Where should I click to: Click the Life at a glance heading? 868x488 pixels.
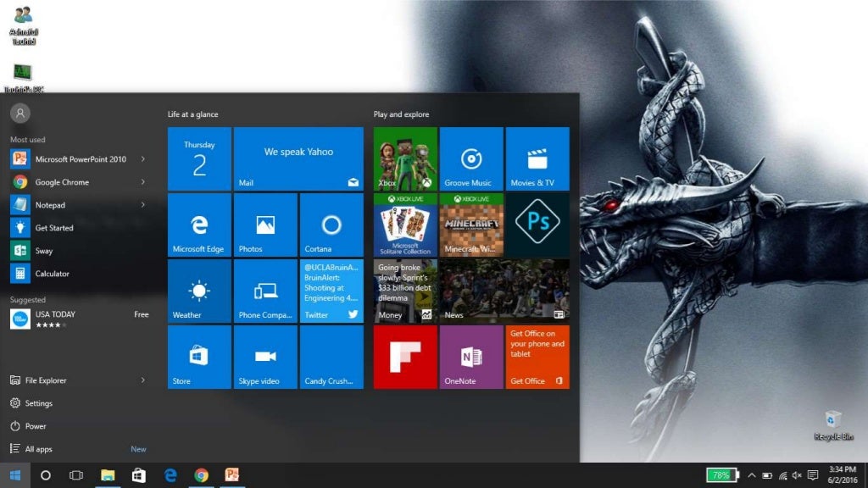[x=192, y=114]
